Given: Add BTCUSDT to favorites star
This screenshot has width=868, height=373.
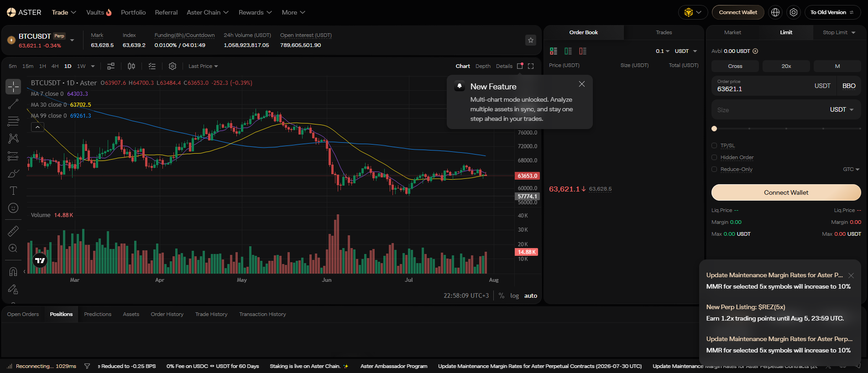Looking at the screenshot, I should coord(531,40).
